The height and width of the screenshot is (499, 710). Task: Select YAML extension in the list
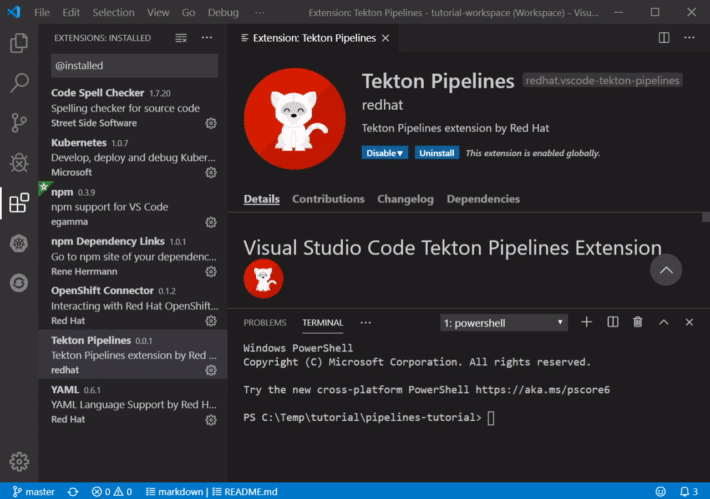tap(133, 404)
